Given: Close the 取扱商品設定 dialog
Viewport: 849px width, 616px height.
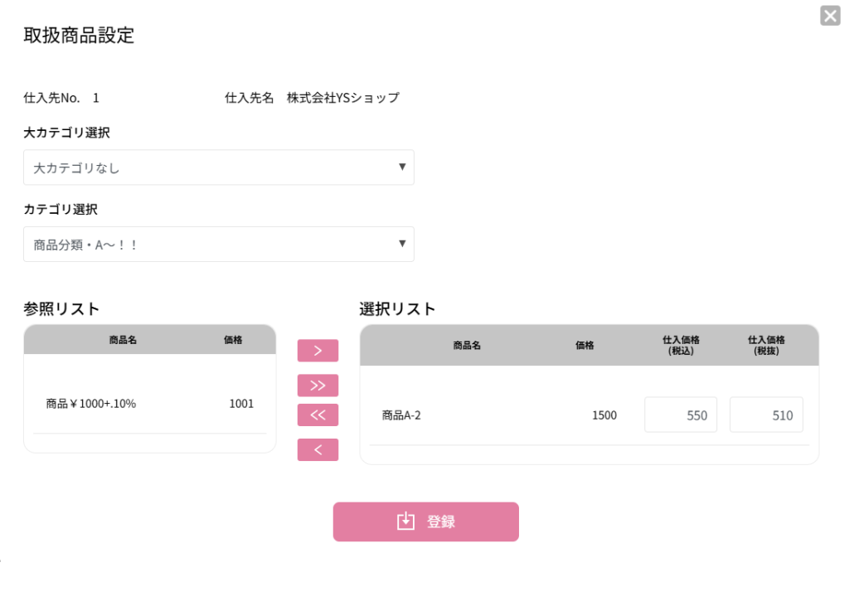Looking at the screenshot, I should coord(830,16).
